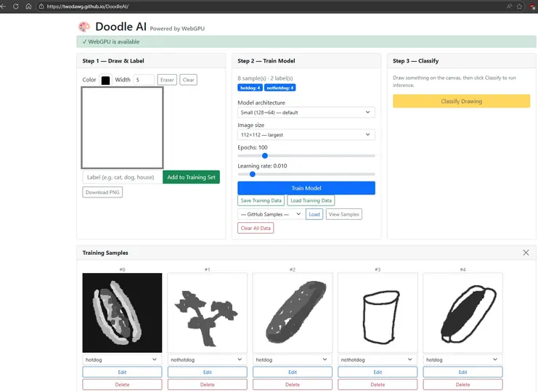The height and width of the screenshot is (392, 538).
Task: Select sample #3 cup thumbnail
Action: (378, 313)
